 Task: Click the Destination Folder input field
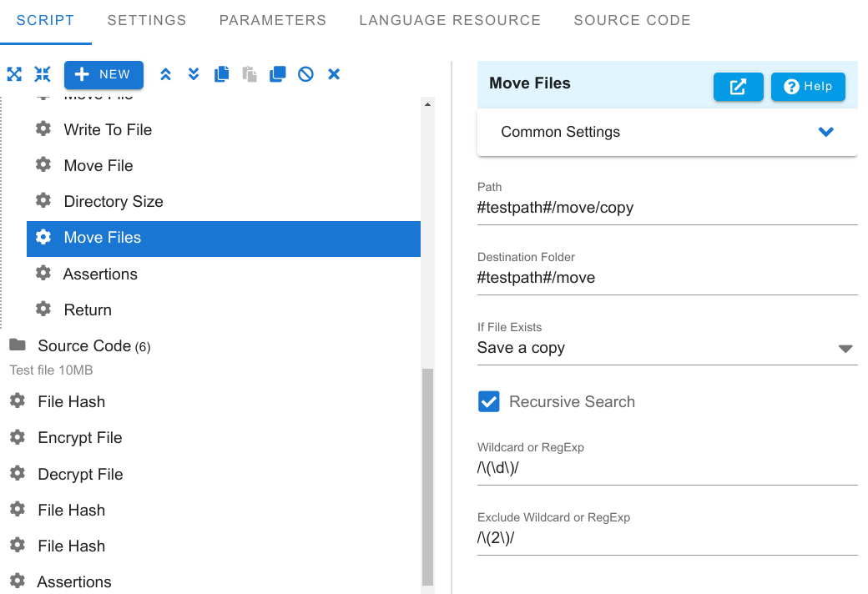(667, 278)
